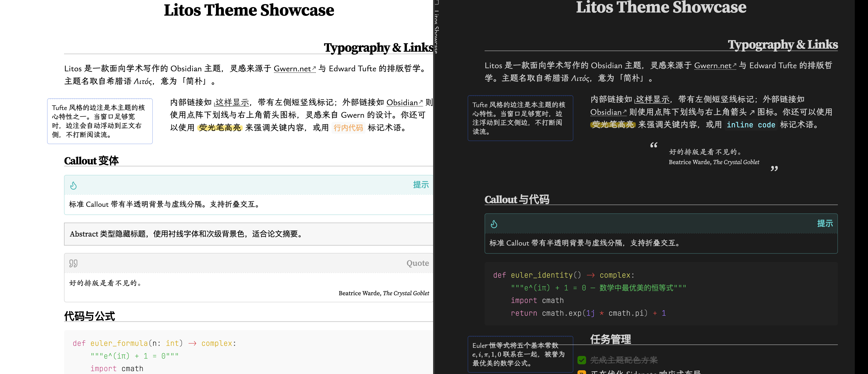Click the flame icon in the dark tip callout
Viewport: 868px width, 374px height.
[x=494, y=224]
